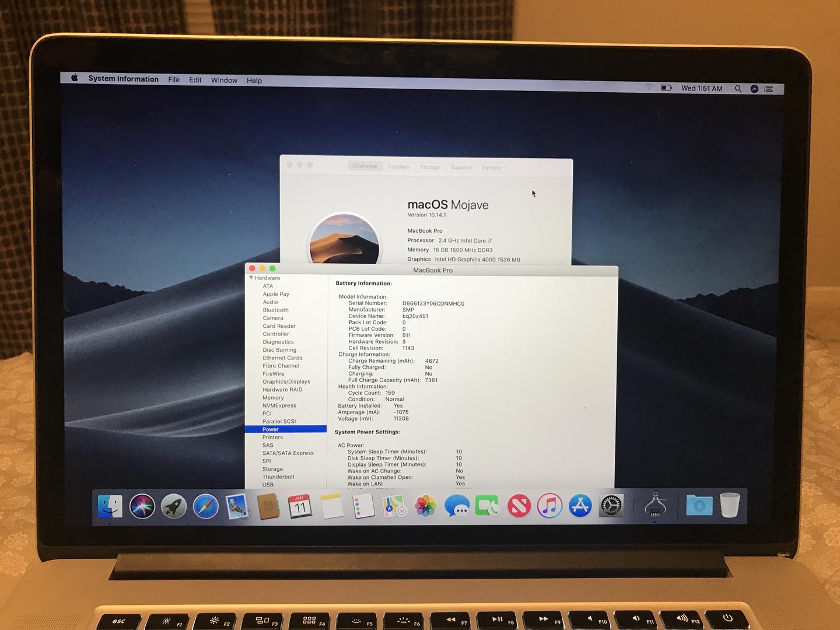This screenshot has width=840, height=630.
Task: Open FaceTime green icon
Action: pyautogui.click(x=487, y=506)
